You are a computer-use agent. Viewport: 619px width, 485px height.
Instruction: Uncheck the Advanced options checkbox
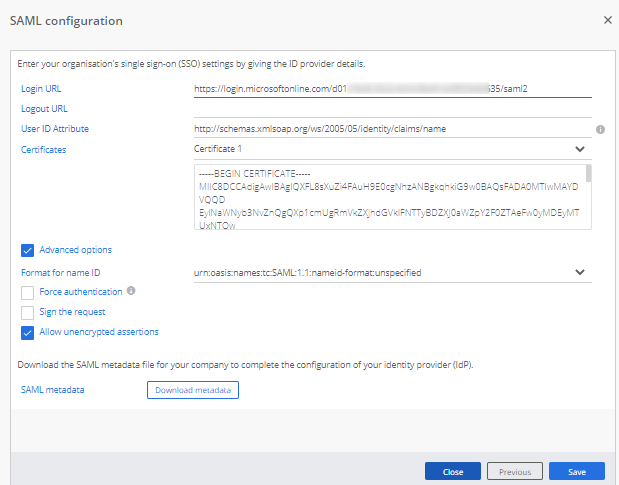28,250
